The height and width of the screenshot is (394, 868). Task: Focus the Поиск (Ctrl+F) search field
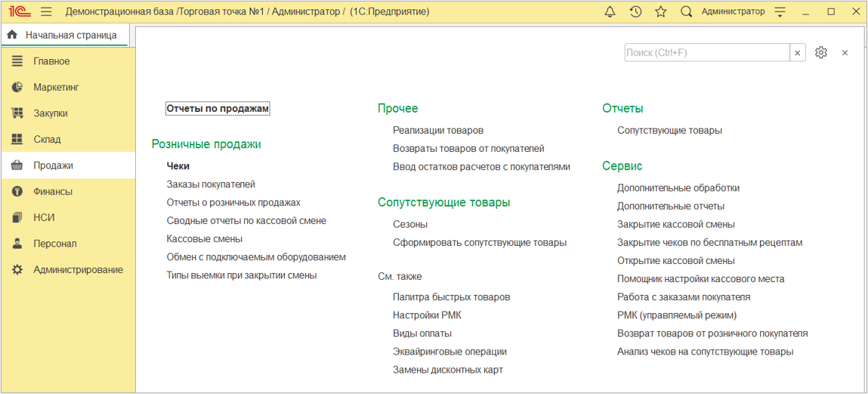tap(707, 53)
